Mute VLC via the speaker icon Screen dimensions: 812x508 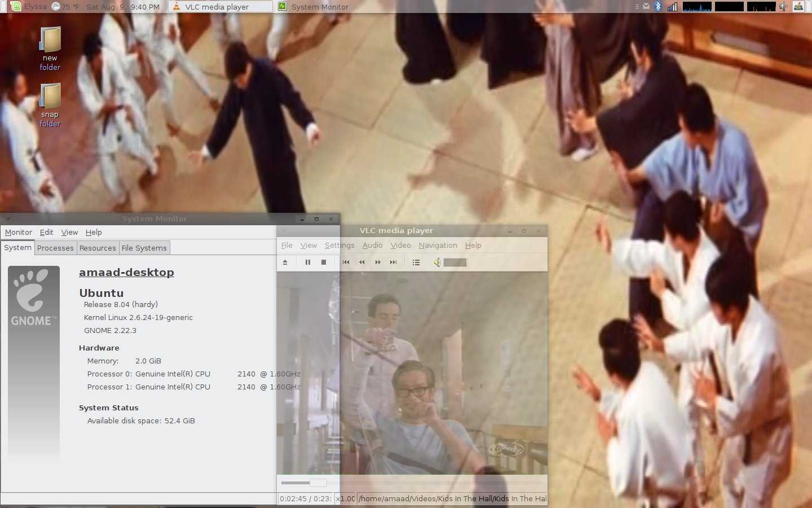(437, 262)
